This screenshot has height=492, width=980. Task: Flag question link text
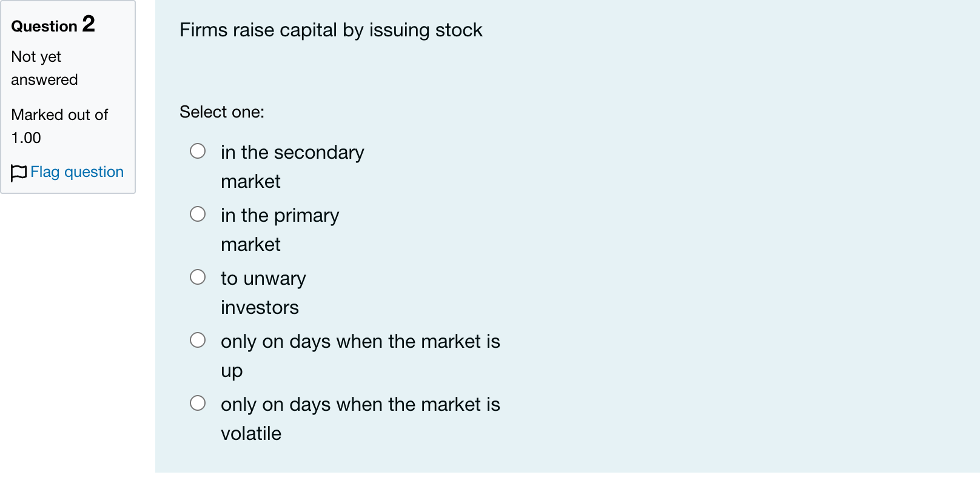click(x=77, y=172)
